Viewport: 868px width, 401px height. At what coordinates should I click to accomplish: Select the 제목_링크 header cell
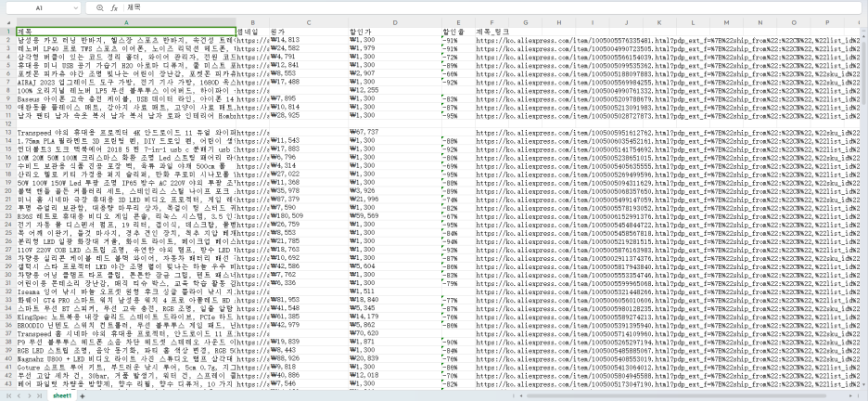491,32
